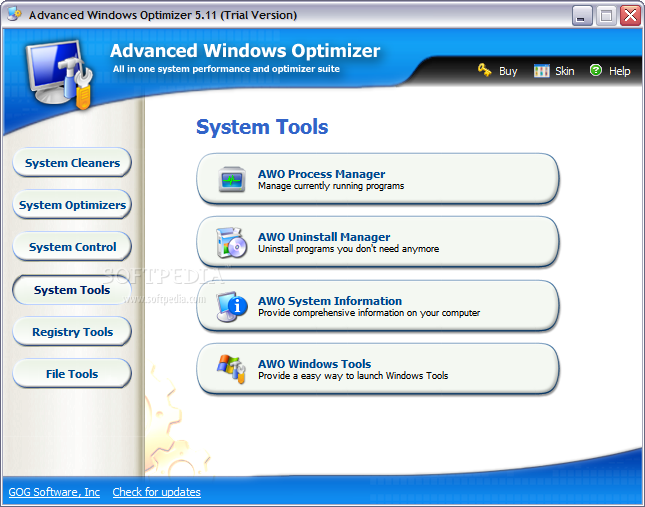The image size is (645, 507).
Task: Click the Help label
Action: click(619, 71)
